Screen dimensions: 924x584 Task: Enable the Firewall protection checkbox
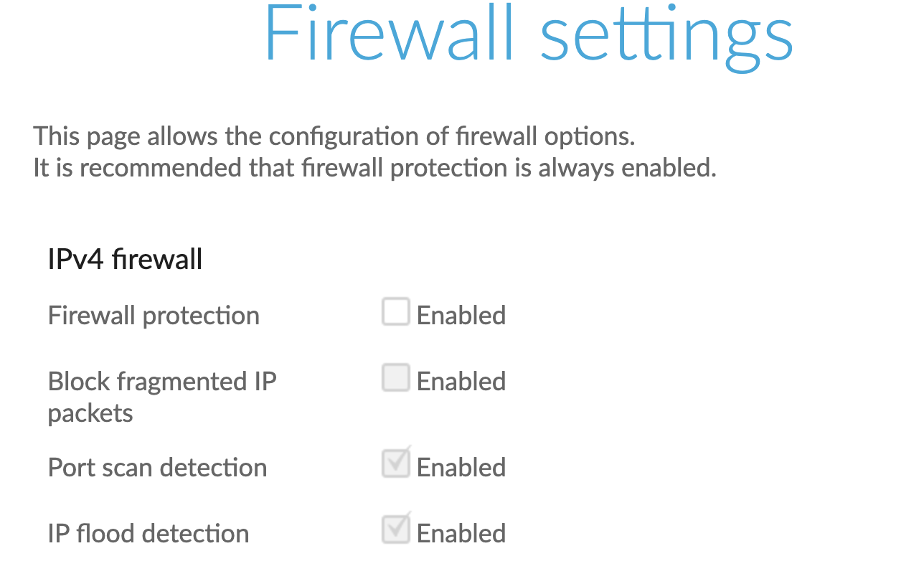coord(395,312)
